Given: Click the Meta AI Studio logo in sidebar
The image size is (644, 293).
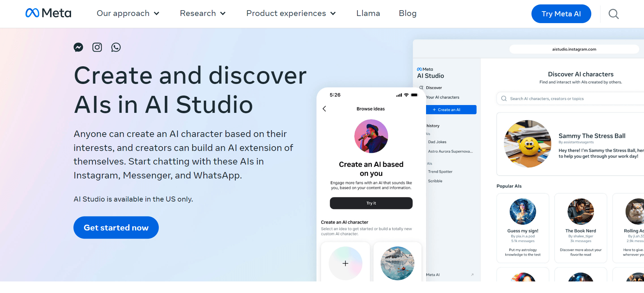Looking at the screenshot, I should [x=430, y=73].
